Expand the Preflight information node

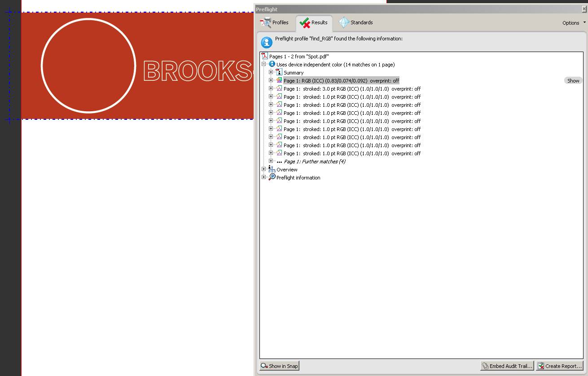pyautogui.click(x=264, y=178)
